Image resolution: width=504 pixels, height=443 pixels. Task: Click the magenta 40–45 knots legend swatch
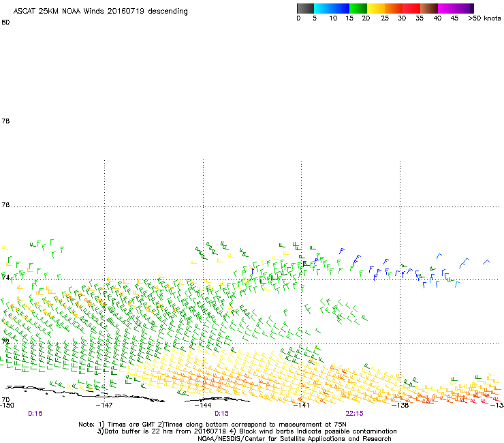coord(447,8)
